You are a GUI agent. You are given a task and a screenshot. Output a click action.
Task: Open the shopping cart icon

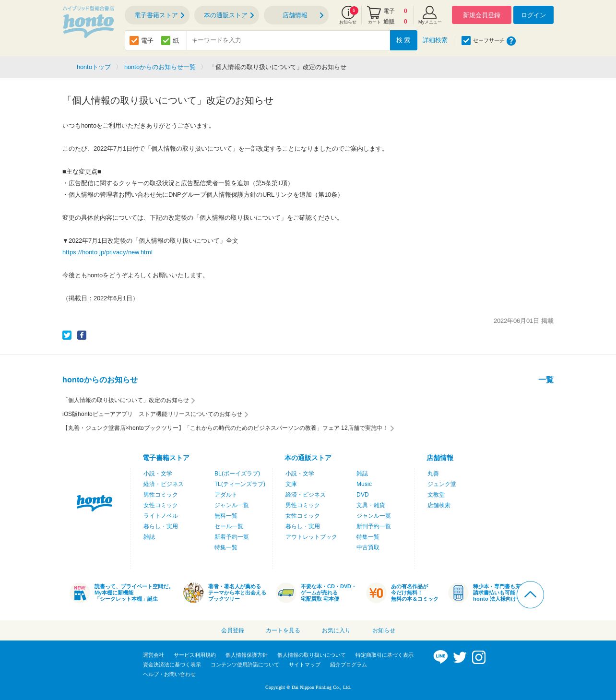(374, 15)
